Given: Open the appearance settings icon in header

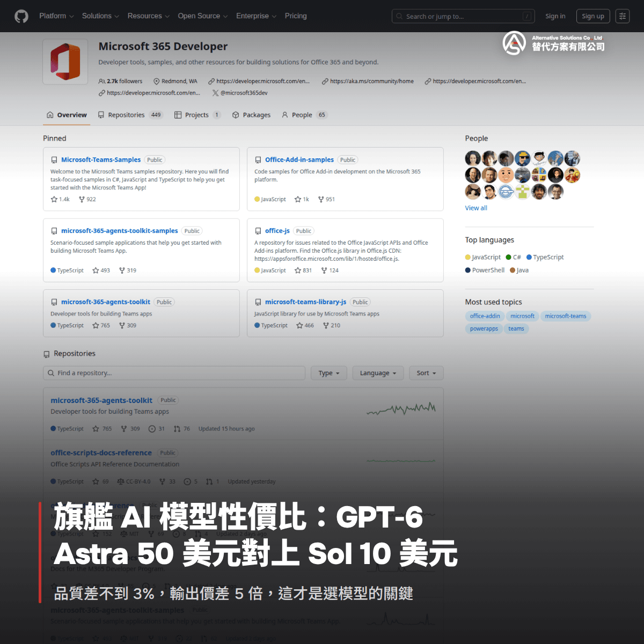Looking at the screenshot, I should point(623,16).
